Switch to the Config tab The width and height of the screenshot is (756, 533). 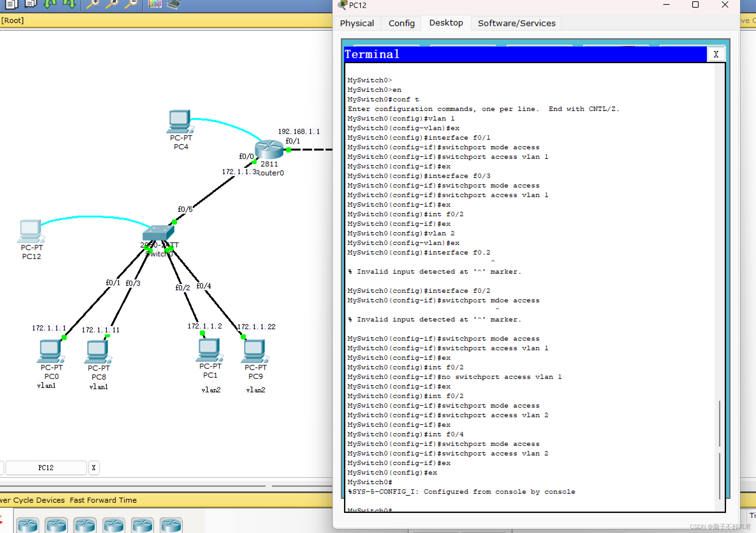coord(401,23)
